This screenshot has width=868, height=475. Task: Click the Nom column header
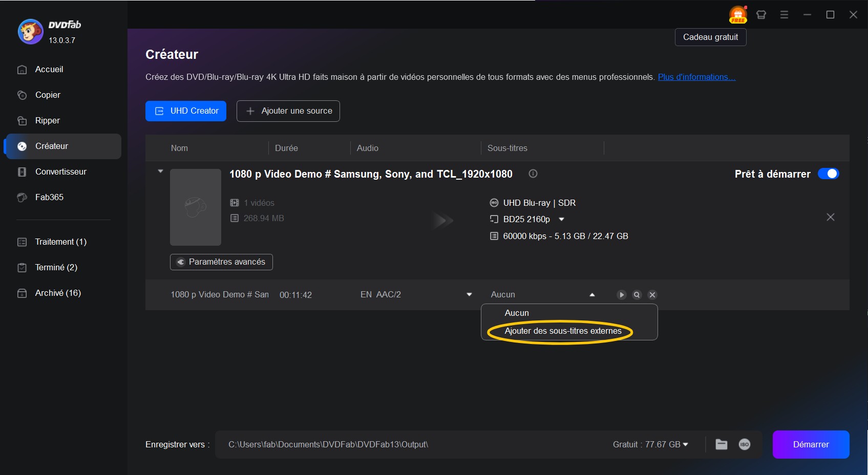(x=179, y=148)
